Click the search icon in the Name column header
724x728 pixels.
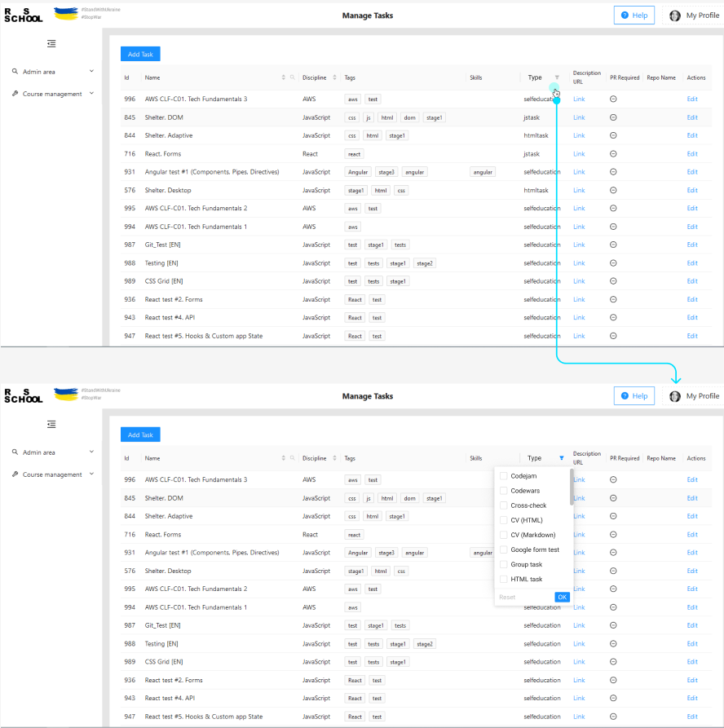[x=291, y=77]
